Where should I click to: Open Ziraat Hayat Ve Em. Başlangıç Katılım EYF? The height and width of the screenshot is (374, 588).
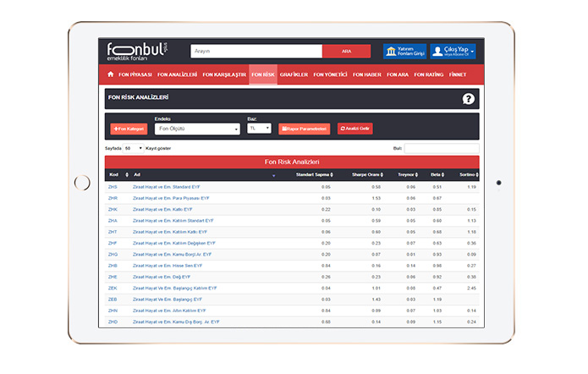click(x=175, y=288)
